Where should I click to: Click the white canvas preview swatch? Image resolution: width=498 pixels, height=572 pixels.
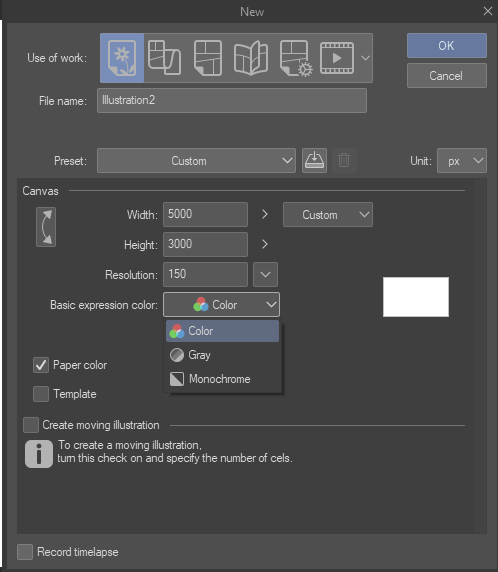coord(416,297)
